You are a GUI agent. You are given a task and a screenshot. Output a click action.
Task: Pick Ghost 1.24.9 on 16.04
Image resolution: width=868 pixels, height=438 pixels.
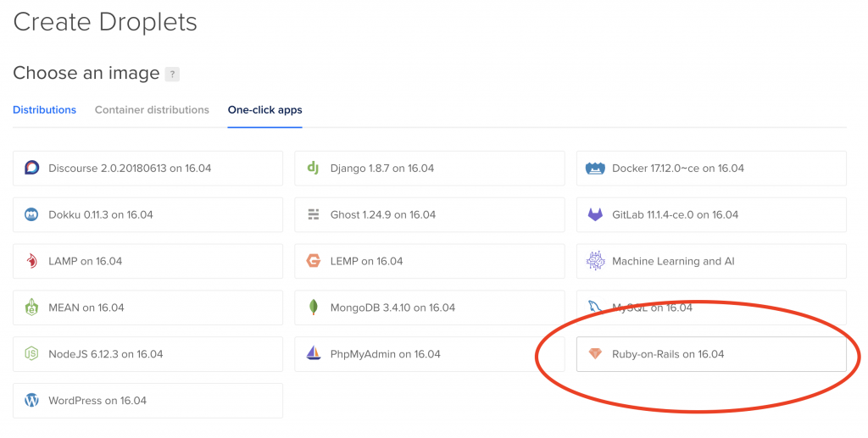[430, 214]
